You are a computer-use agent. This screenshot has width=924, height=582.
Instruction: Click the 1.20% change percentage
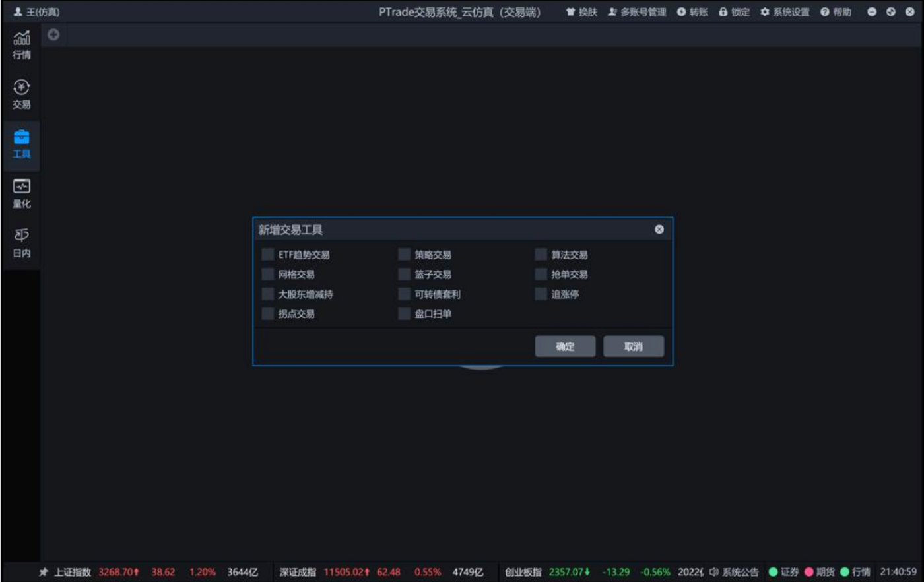[x=203, y=572]
